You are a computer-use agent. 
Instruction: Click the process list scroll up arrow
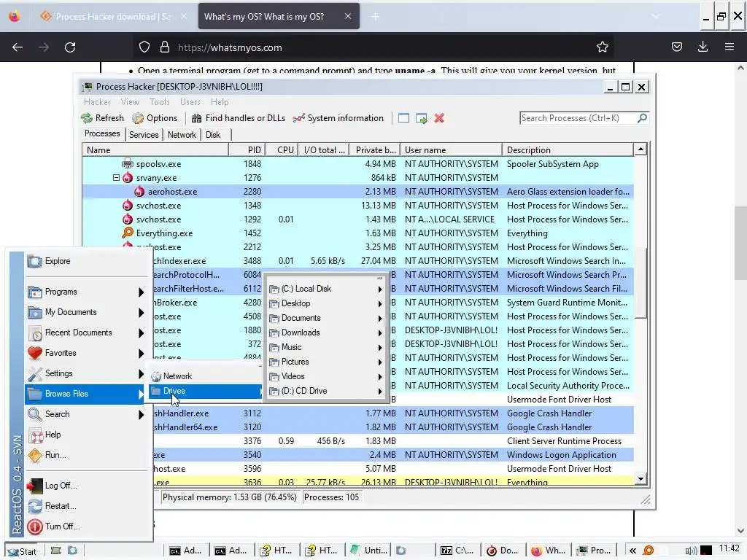640,149
